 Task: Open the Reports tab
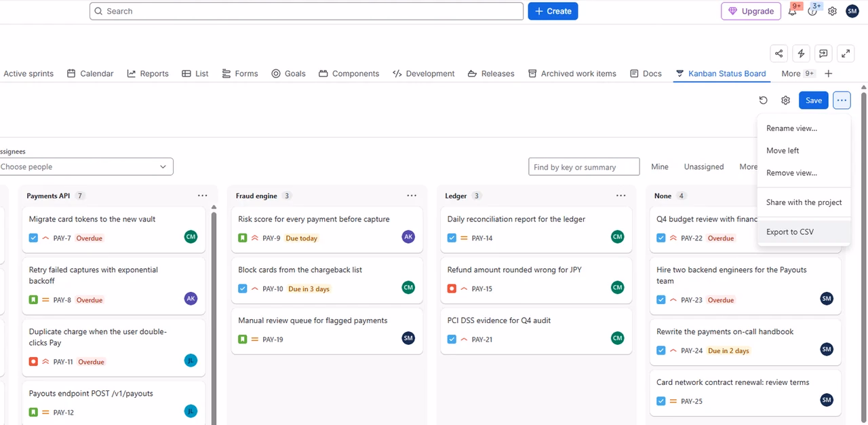point(148,73)
